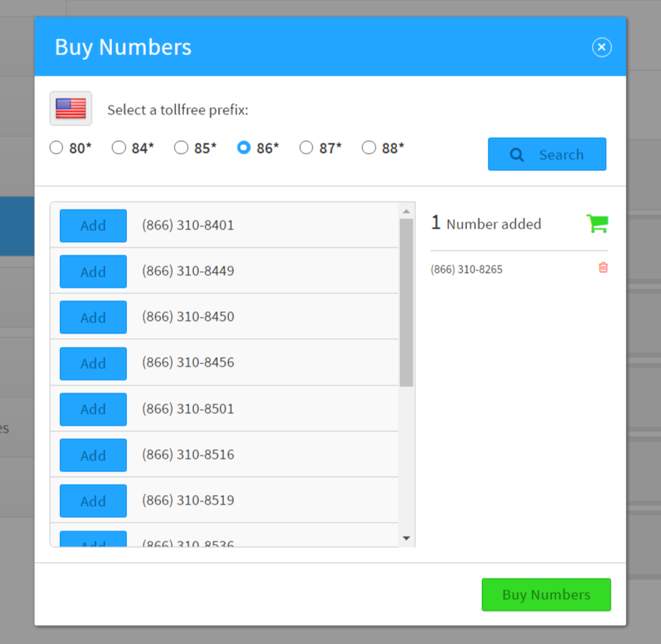661x644 pixels.
Task: Click the text (866) 310-8516
Action: (x=188, y=455)
